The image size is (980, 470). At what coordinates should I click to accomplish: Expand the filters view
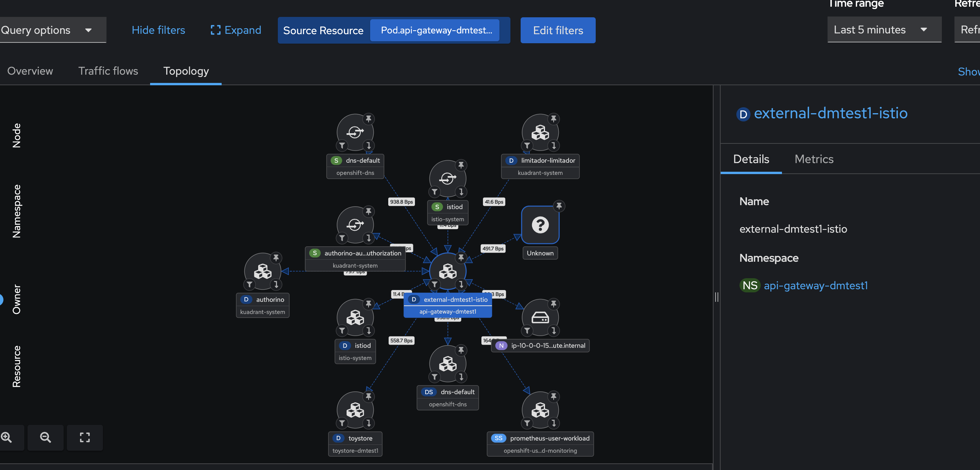236,30
